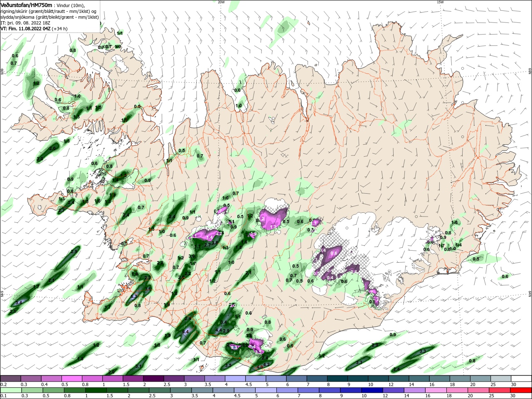Click the 'VT: Fim. 11.08.2022 04Z' valid time
The image size is (532, 399).
click(x=25, y=29)
